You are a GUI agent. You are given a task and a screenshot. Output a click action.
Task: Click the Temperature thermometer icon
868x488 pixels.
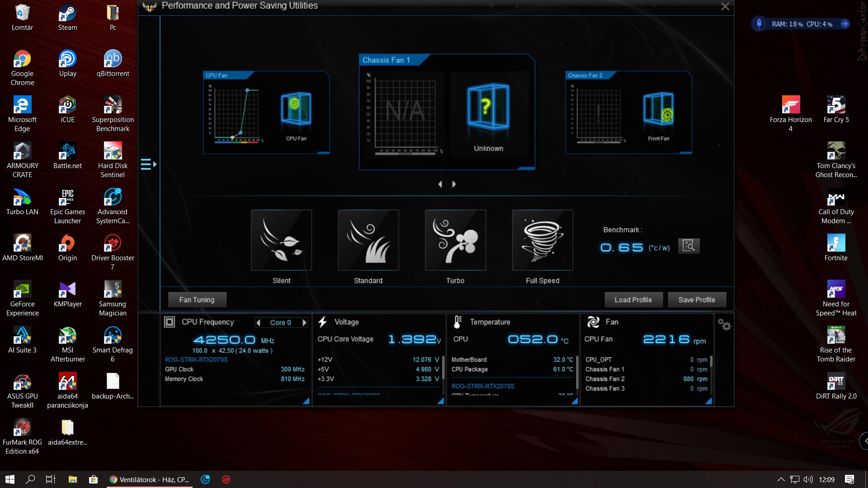(x=457, y=322)
